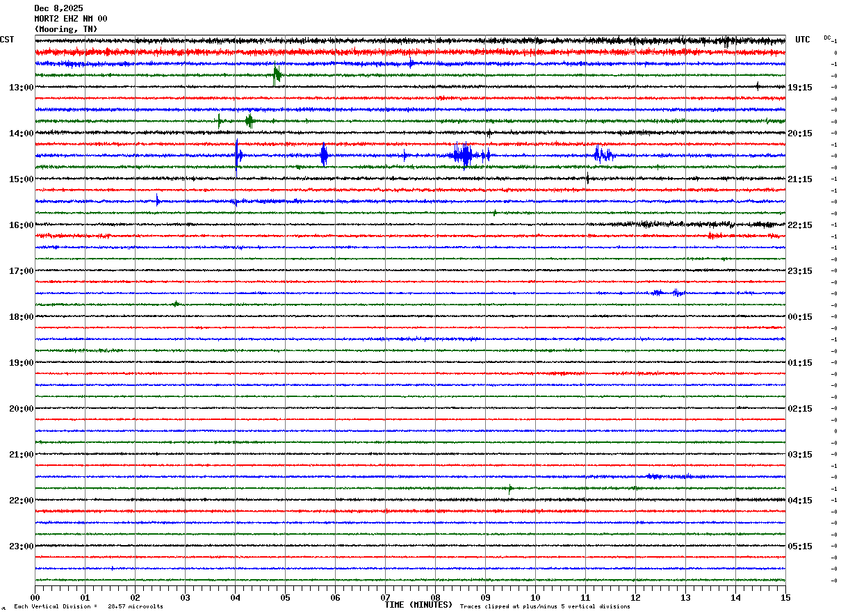Click minute tick label 12 on bottom axis
Screen dimensions: 841x616
tap(635, 598)
